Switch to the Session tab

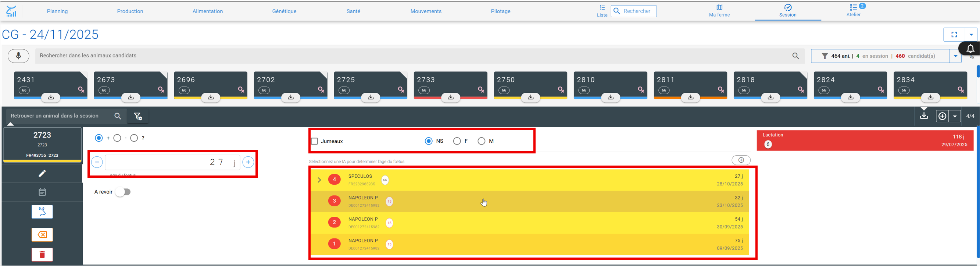pos(788,11)
